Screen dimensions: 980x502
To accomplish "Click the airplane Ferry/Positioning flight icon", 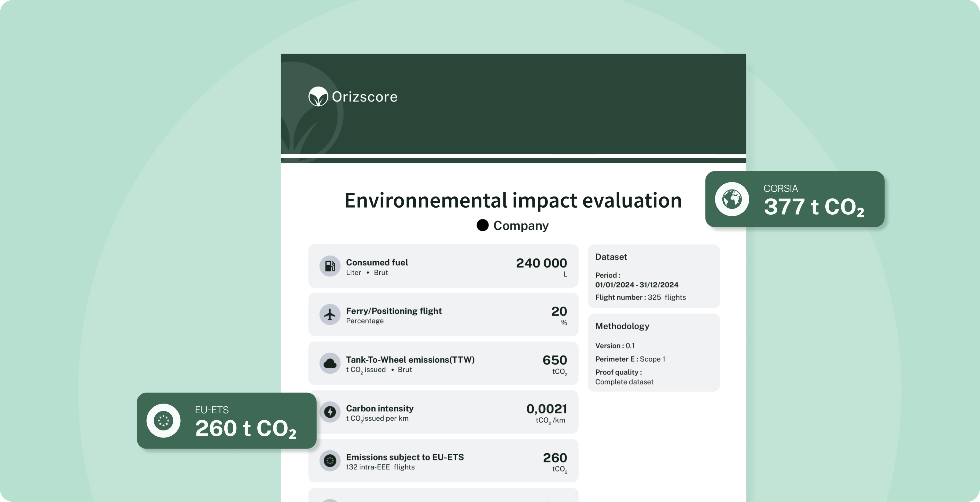I will [330, 315].
